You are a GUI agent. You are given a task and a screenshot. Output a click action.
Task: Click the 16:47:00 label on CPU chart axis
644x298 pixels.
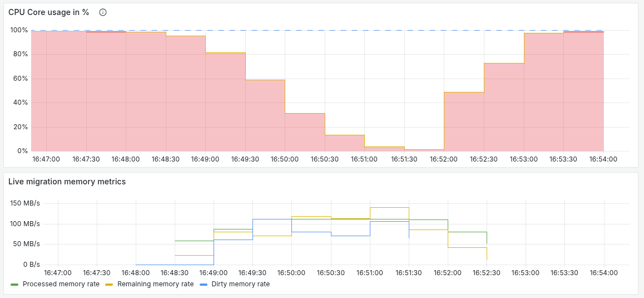click(46, 159)
